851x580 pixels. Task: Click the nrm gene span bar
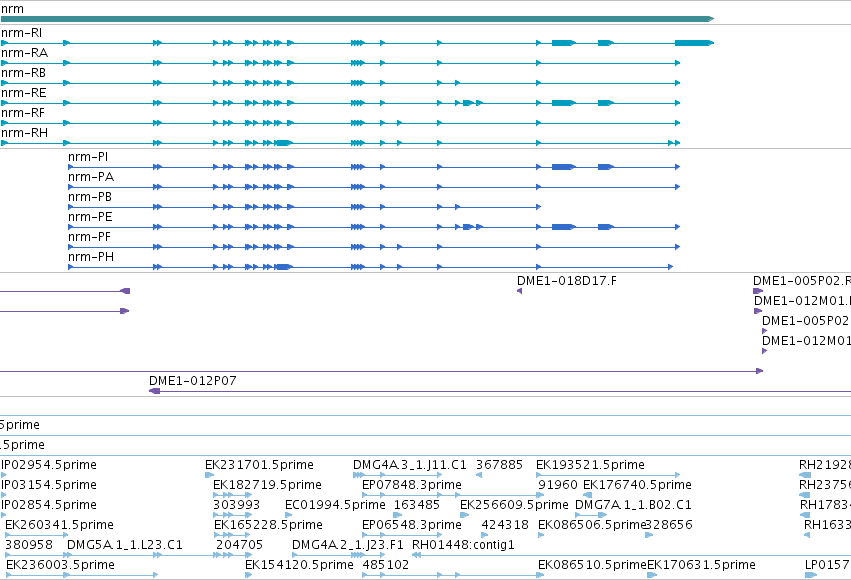pyautogui.click(x=357, y=19)
